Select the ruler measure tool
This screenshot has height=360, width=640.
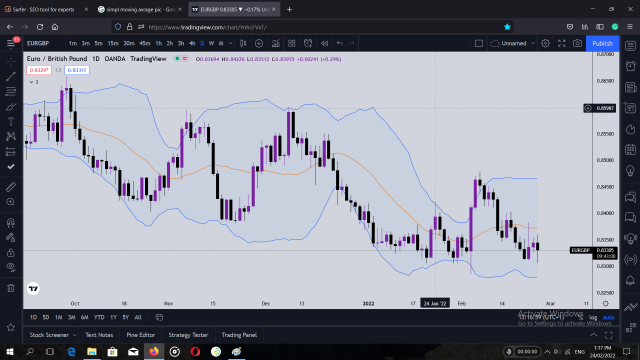coord(11,187)
